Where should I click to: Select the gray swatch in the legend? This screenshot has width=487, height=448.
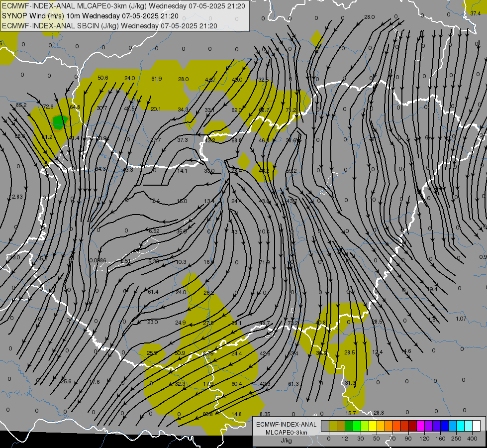tap(325, 426)
